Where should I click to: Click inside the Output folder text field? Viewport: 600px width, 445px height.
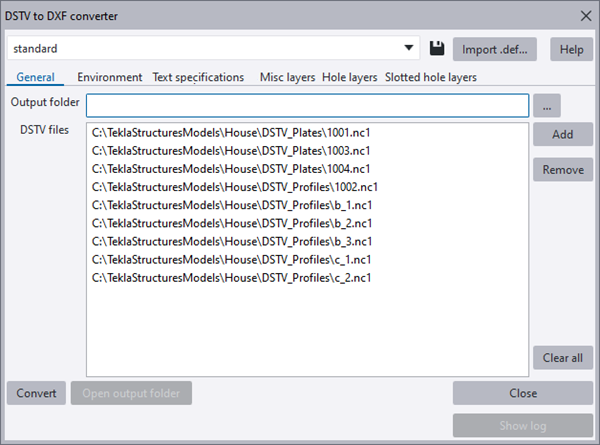[306, 104]
